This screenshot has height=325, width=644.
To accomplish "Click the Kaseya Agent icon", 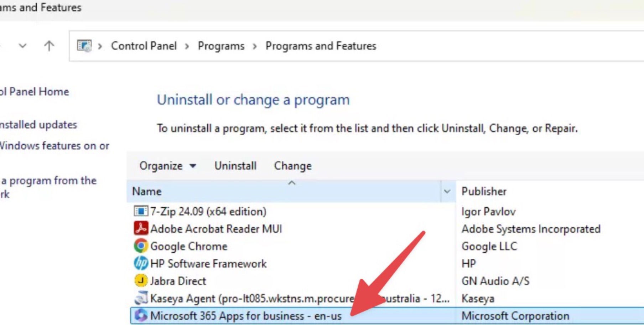I will 141,298.
